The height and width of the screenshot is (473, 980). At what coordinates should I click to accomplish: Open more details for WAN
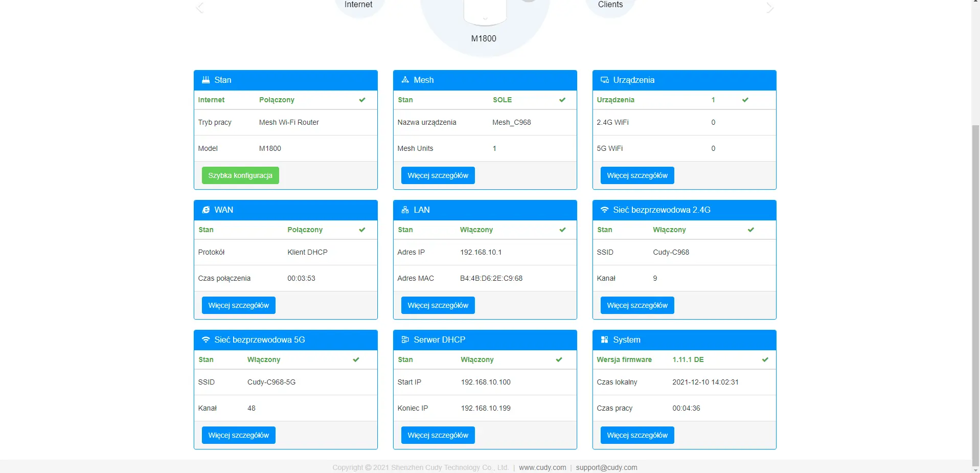(x=238, y=305)
